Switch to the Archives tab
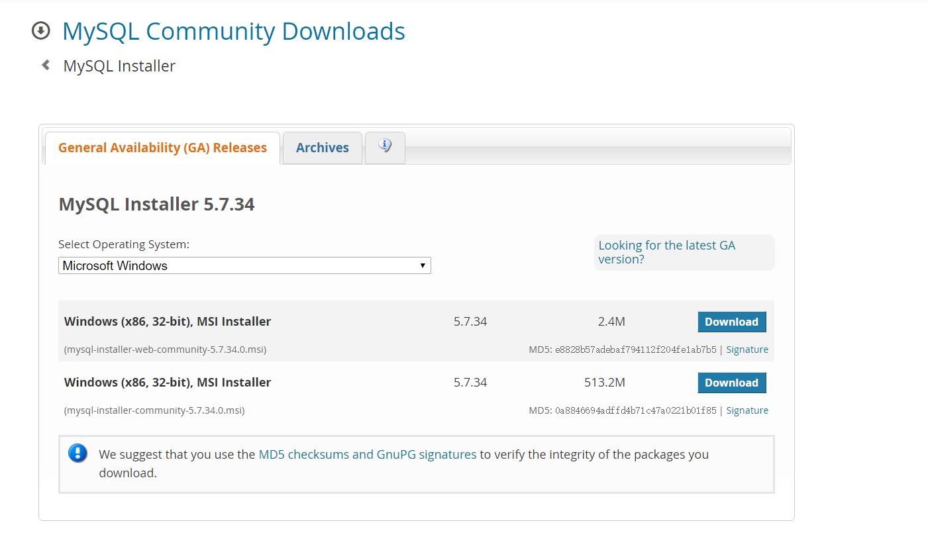Image resolution: width=928 pixels, height=560 pixels. [323, 148]
